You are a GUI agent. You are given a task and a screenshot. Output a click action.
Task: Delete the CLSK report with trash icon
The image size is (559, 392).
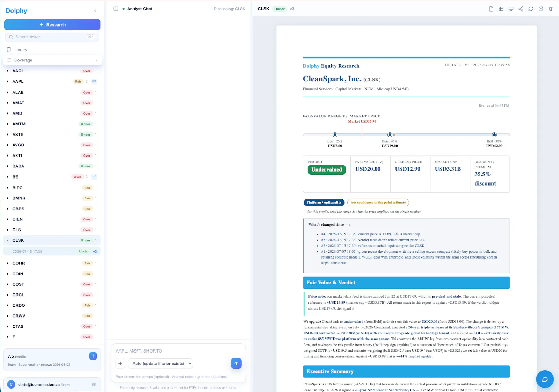(x=551, y=9)
